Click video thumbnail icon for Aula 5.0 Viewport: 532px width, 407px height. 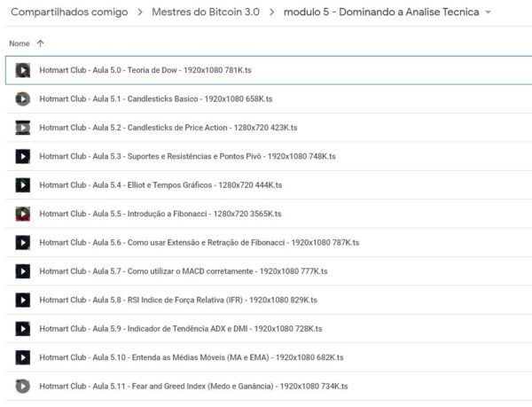pos(23,70)
